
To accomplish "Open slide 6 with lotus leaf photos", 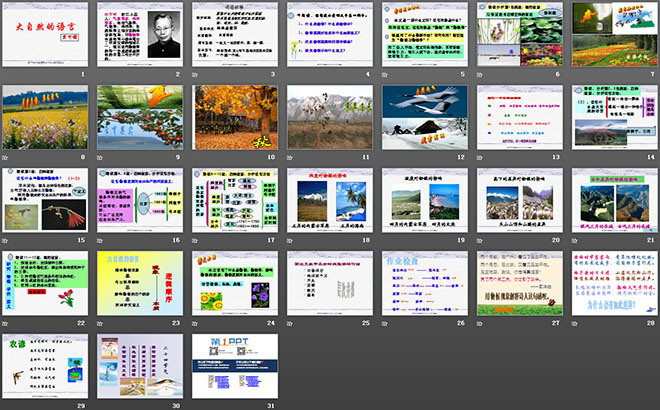I will coord(518,35).
